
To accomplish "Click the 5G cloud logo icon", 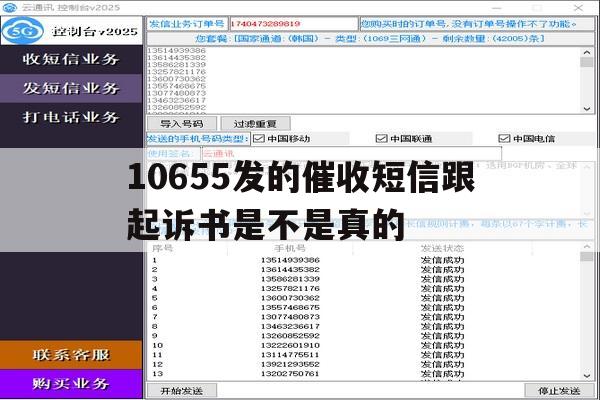I will click(x=23, y=31).
